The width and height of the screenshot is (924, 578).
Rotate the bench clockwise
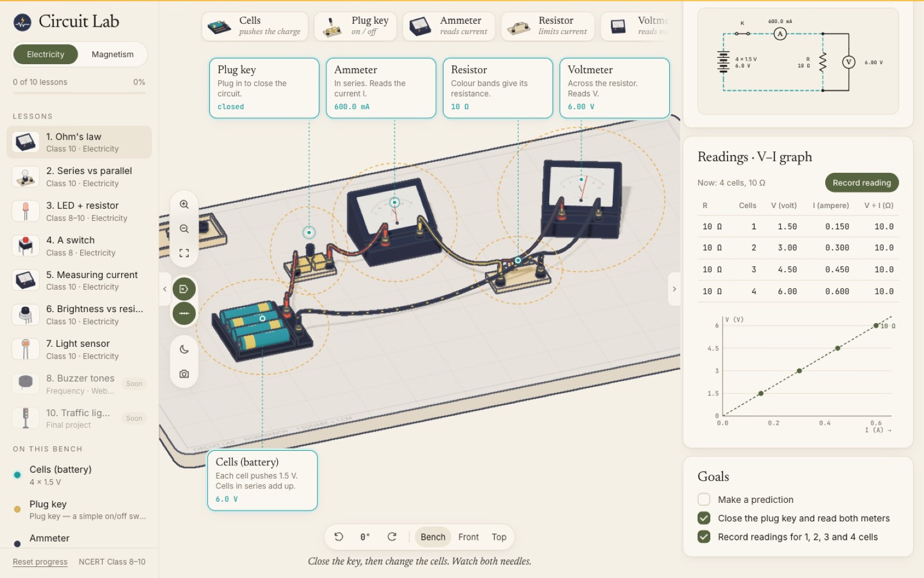click(x=392, y=537)
